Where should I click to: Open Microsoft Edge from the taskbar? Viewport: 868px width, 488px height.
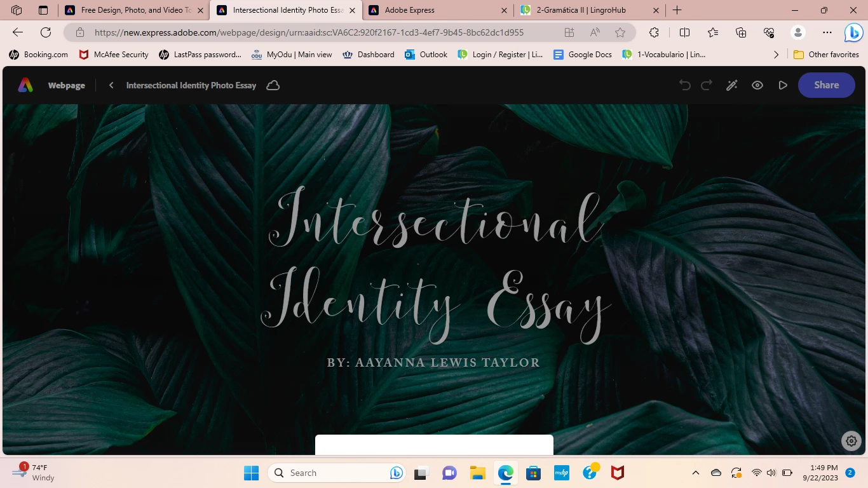tap(506, 473)
